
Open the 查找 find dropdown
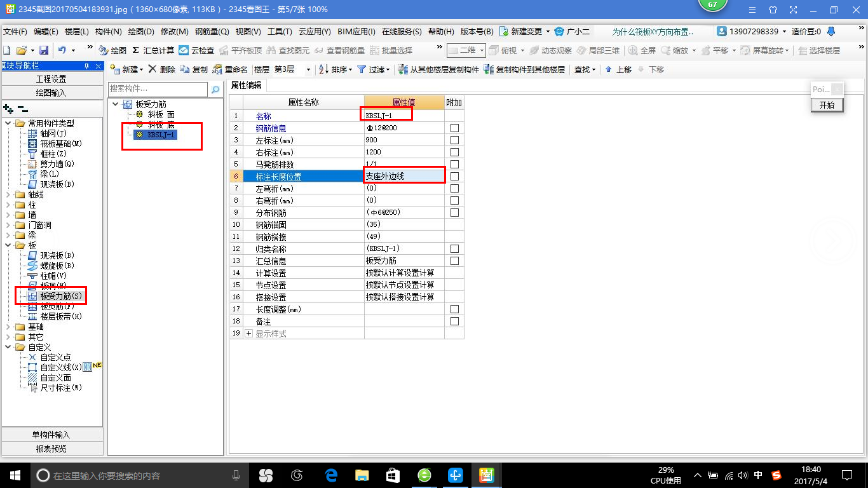click(x=585, y=70)
